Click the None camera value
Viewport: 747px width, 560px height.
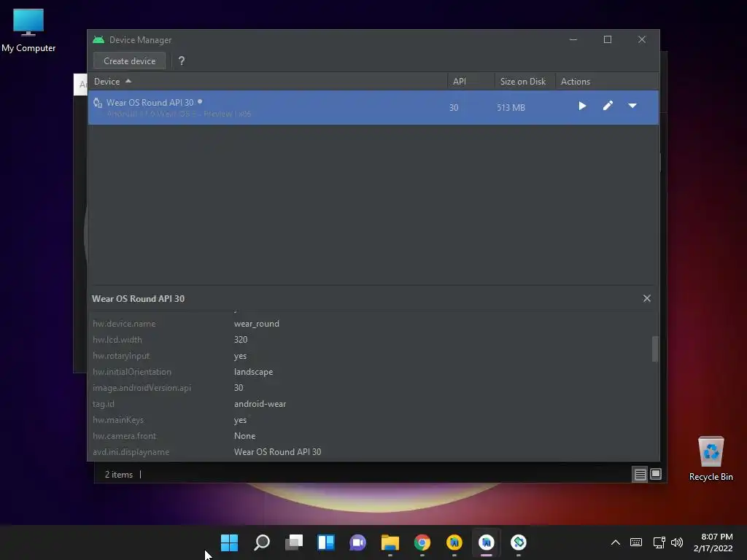pyautogui.click(x=245, y=436)
